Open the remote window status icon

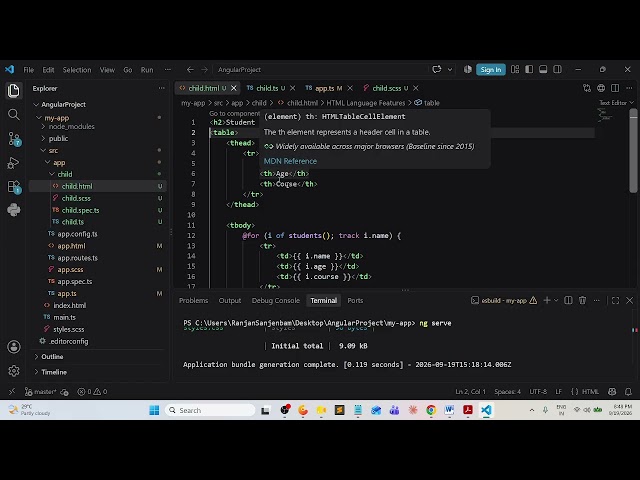point(11,392)
